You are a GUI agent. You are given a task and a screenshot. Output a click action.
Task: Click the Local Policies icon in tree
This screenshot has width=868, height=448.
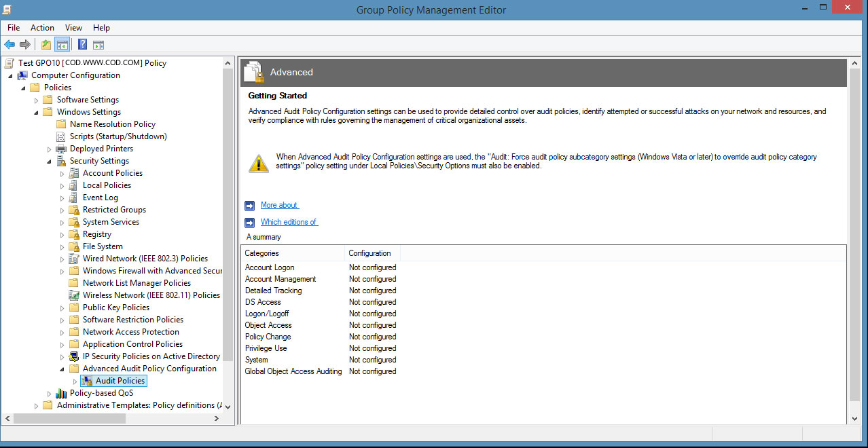[74, 185]
